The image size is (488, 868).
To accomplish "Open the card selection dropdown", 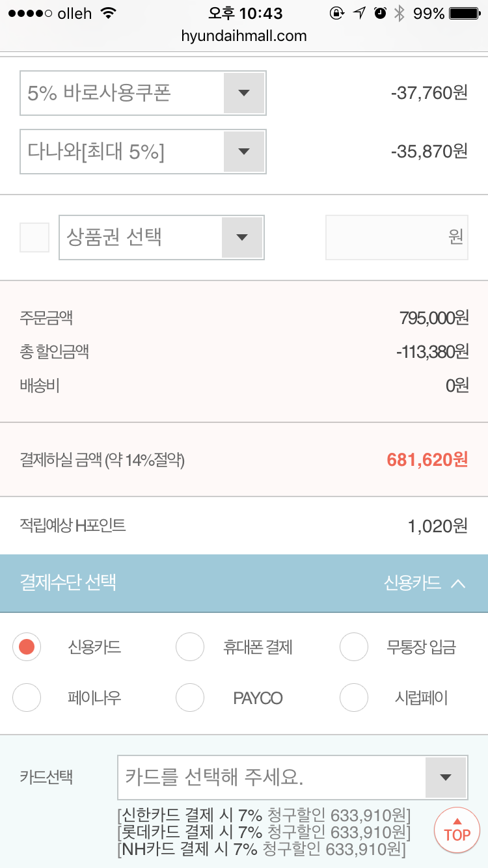I will click(x=446, y=777).
